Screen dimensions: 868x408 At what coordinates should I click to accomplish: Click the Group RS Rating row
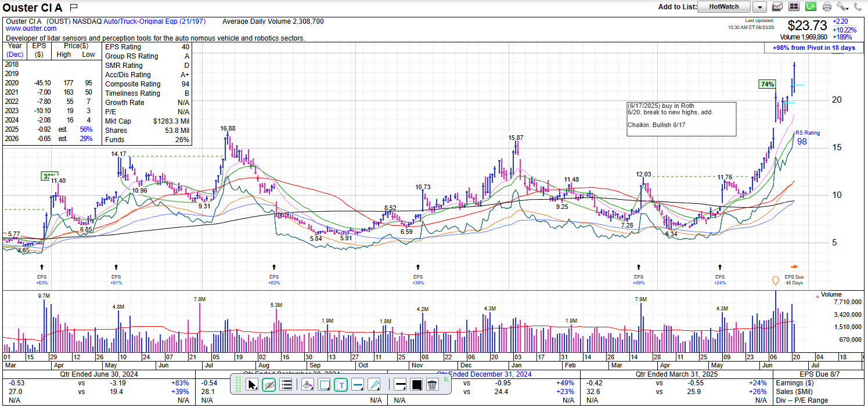pos(147,56)
